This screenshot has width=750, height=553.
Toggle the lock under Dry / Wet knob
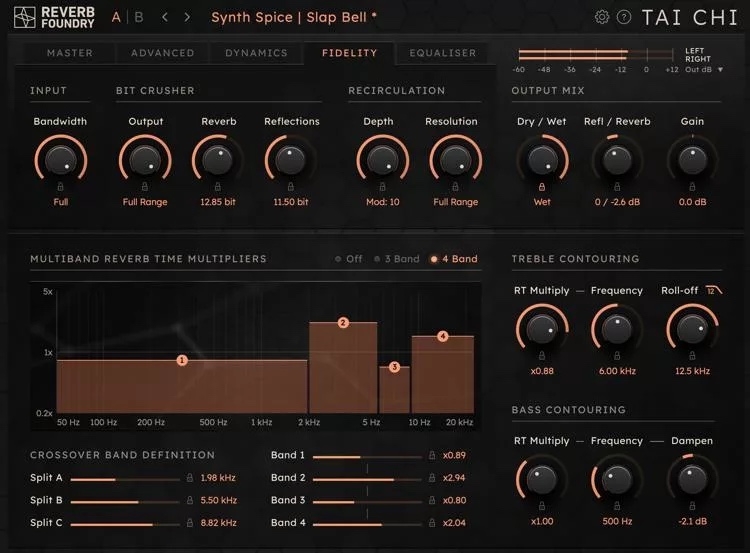[x=542, y=187]
